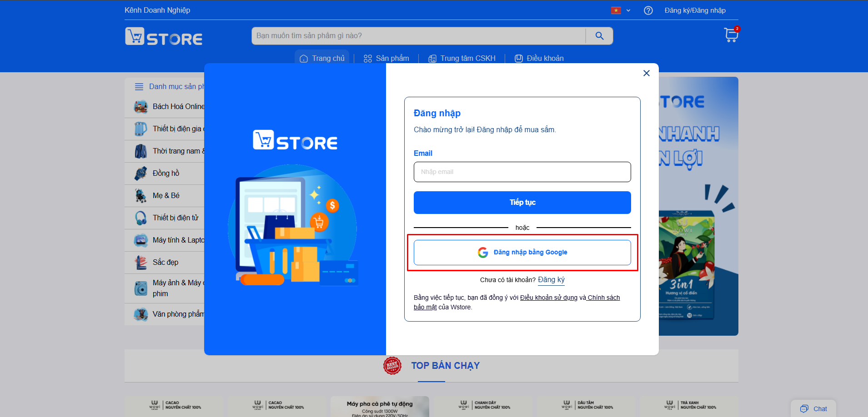Click the shopping cart icon with badge
868x417 pixels.
tap(731, 35)
